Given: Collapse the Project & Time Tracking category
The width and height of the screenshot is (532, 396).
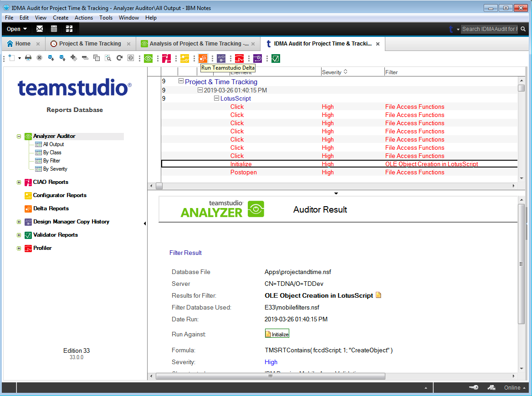Looking at the screenshot, I should (x=181, y=81).
